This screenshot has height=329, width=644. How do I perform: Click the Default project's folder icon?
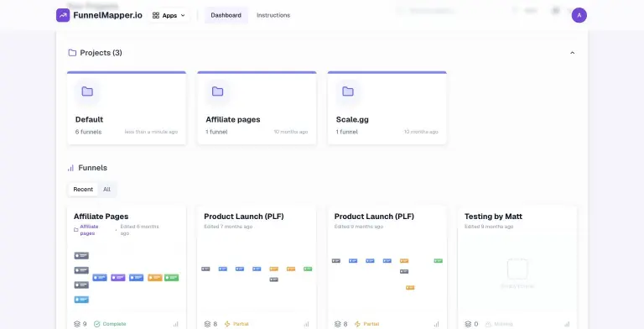[x=87, y=91]
